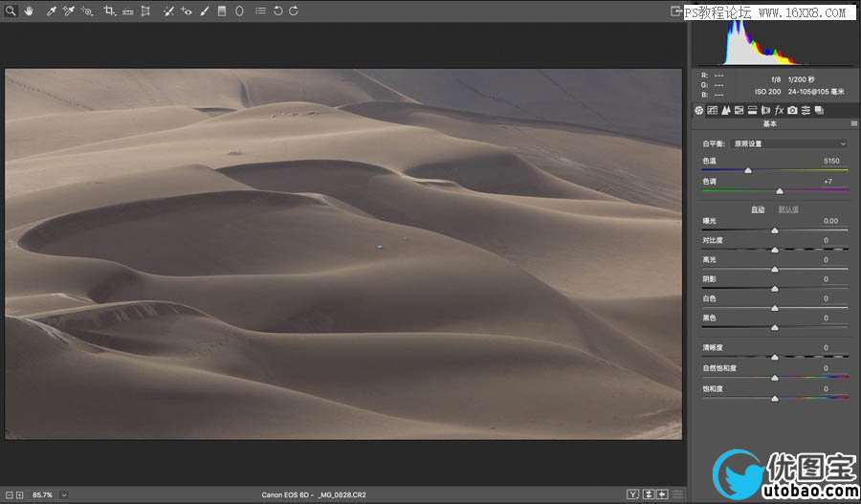Select the Spot Removal tool

tap(168, 11)
